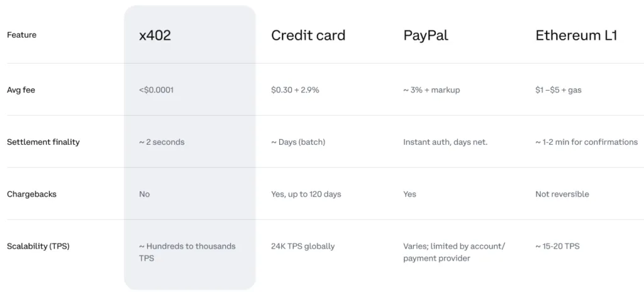Image resolution: width=644 pixels, height=294 pixels.
Task: Click the PayPal column header
Action: [x=426, y=35]
